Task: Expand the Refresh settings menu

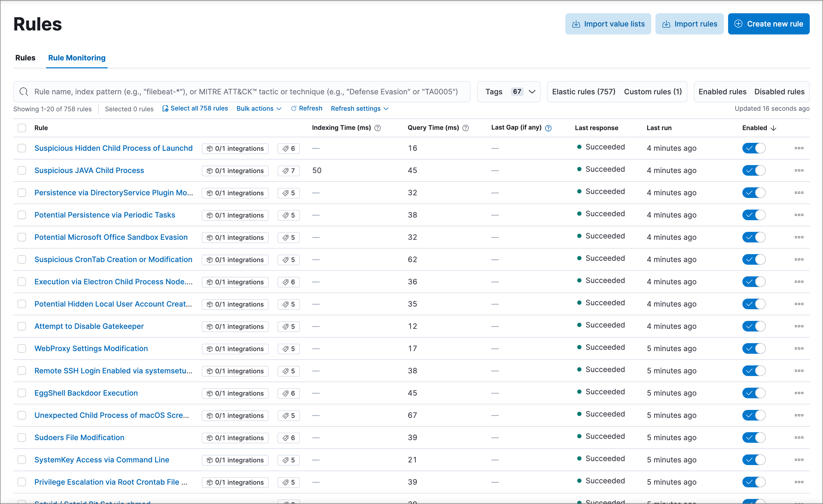Action: [x=359, y=109]
